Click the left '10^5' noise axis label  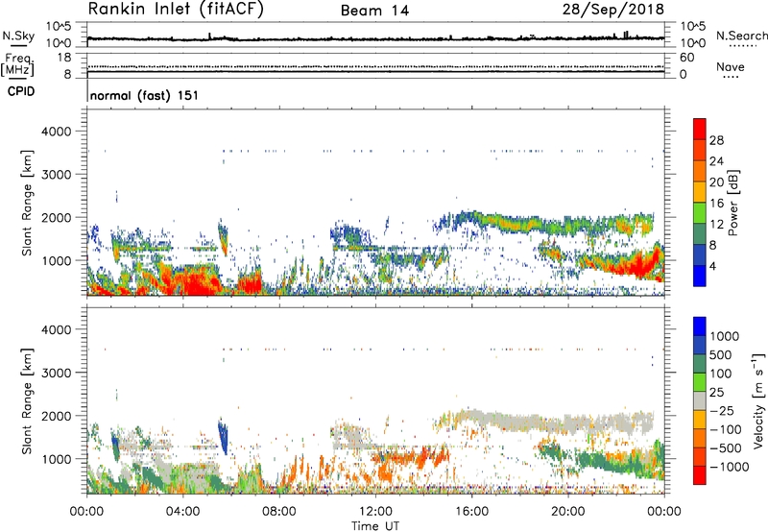tap(59, 27)
